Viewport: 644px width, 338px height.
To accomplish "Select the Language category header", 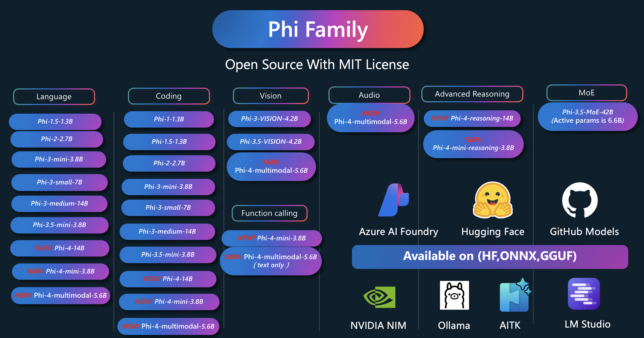I will coord(54,97).
